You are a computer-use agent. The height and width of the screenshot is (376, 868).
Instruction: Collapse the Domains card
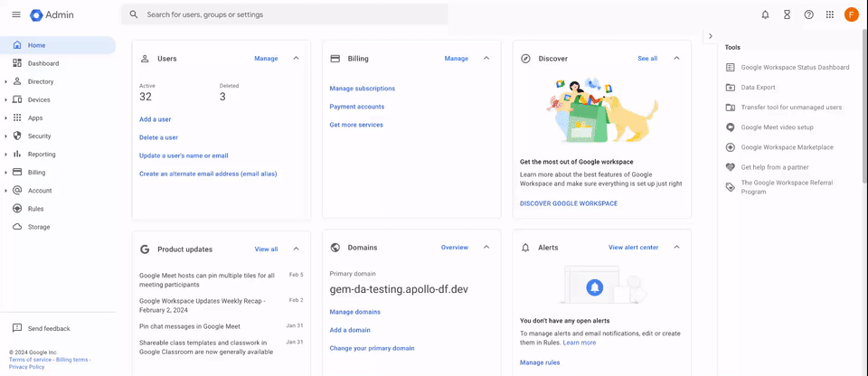tap(486, 248)
